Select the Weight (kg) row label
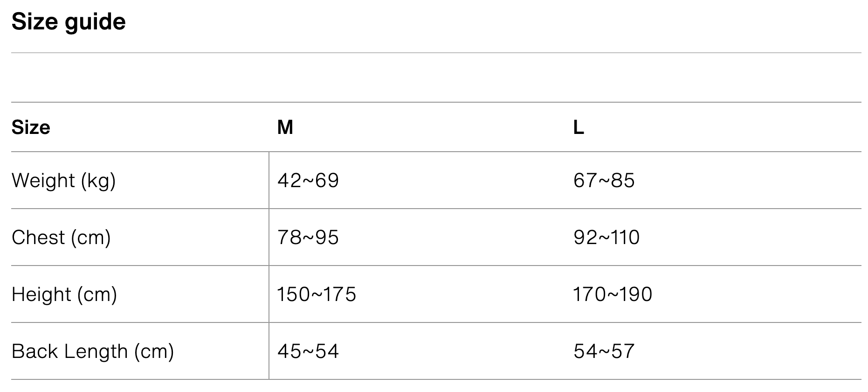The height and width of the screenshot is (392, 868). [63, 181]
